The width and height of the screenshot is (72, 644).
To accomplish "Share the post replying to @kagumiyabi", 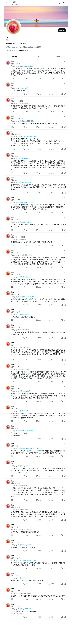I will point(65,112).
